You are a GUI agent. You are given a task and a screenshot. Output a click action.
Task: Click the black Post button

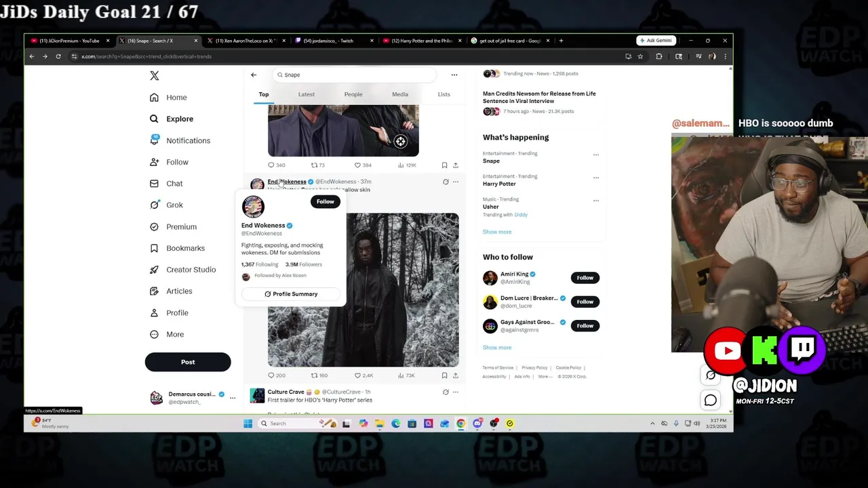(x=188, y=362)
